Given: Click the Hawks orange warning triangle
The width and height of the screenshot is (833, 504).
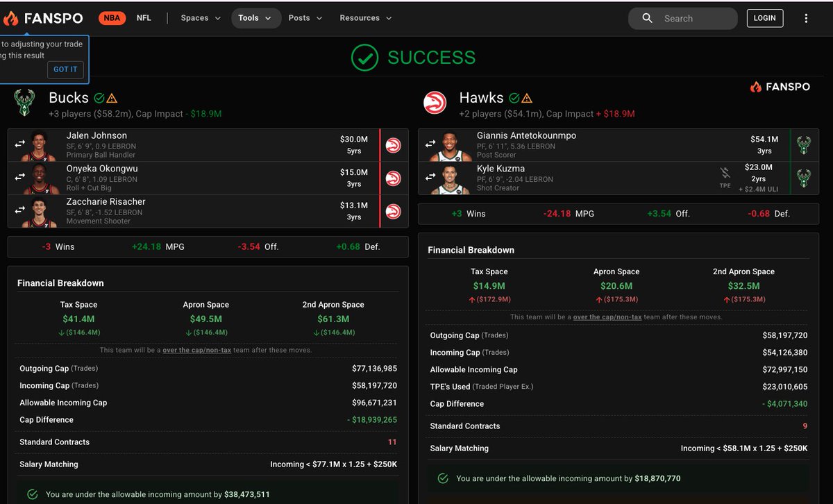Looking at the screenshot, I should [x=527, y=98].
